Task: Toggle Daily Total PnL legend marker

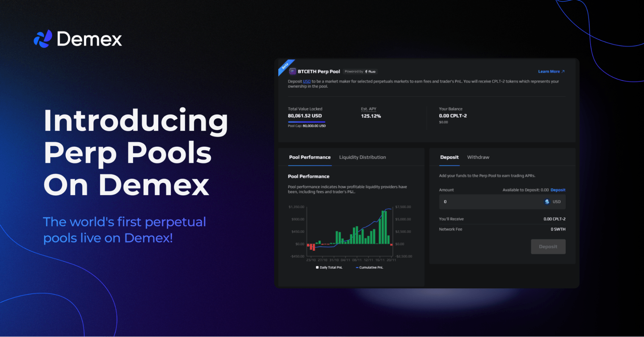Action: point(317,267)
